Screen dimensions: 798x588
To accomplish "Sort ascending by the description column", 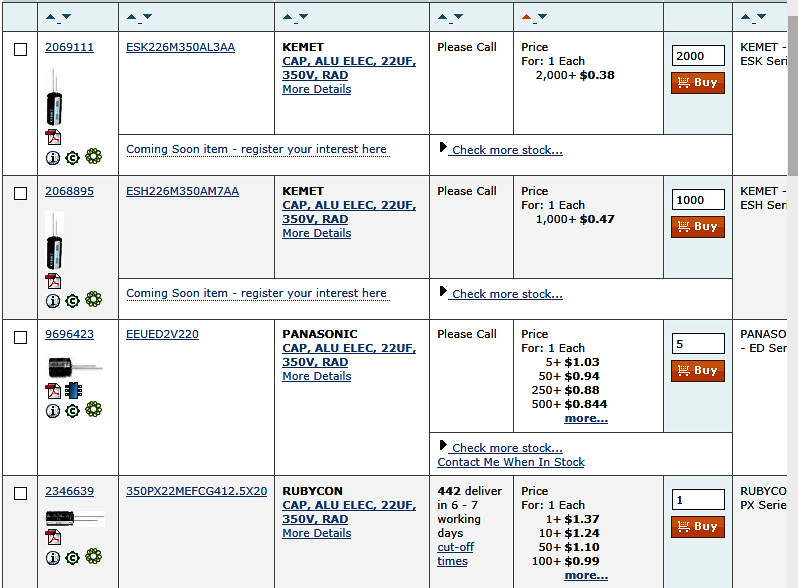I will coord(288,17).
